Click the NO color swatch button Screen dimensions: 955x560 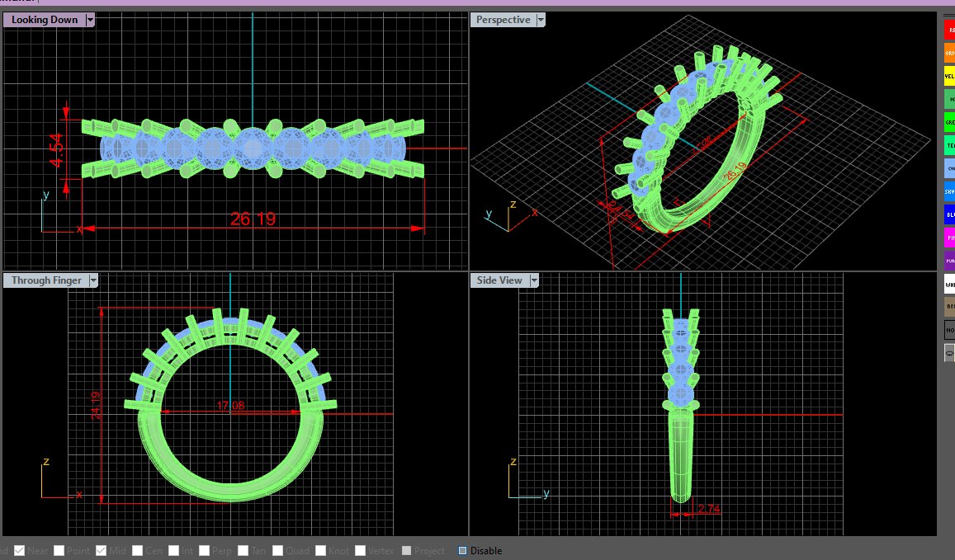949,330
